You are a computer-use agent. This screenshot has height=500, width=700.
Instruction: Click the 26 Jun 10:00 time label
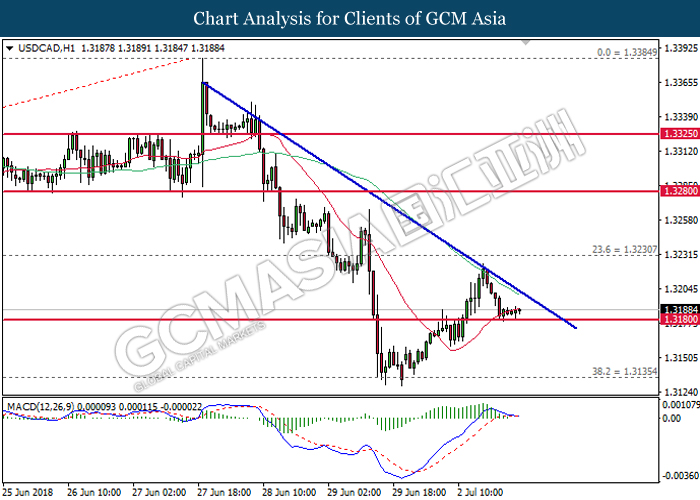click(x=94, y=492)
